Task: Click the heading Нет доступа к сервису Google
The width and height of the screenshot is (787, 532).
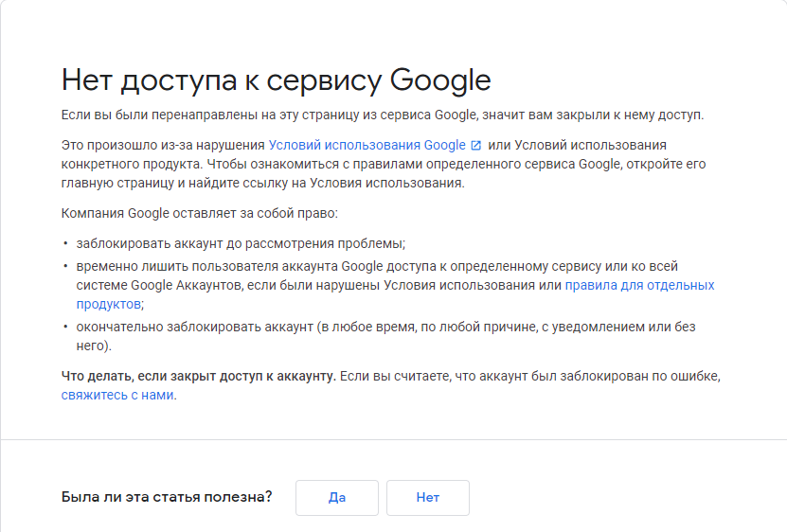Action: (276, 80)
